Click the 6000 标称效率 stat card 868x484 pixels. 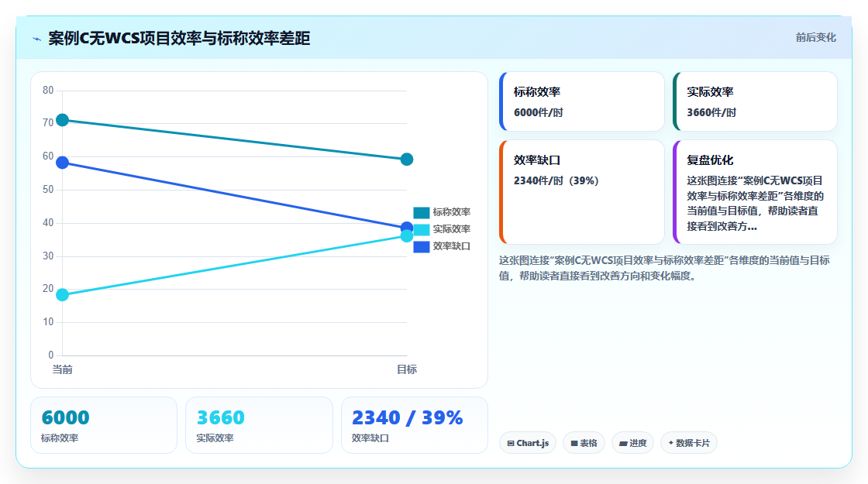pyautogui.click(x=104, y=425)
